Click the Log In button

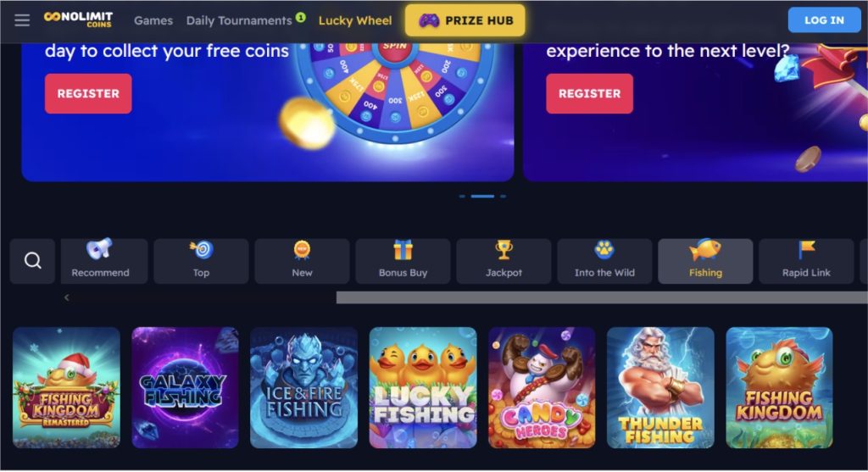(824, 20)
